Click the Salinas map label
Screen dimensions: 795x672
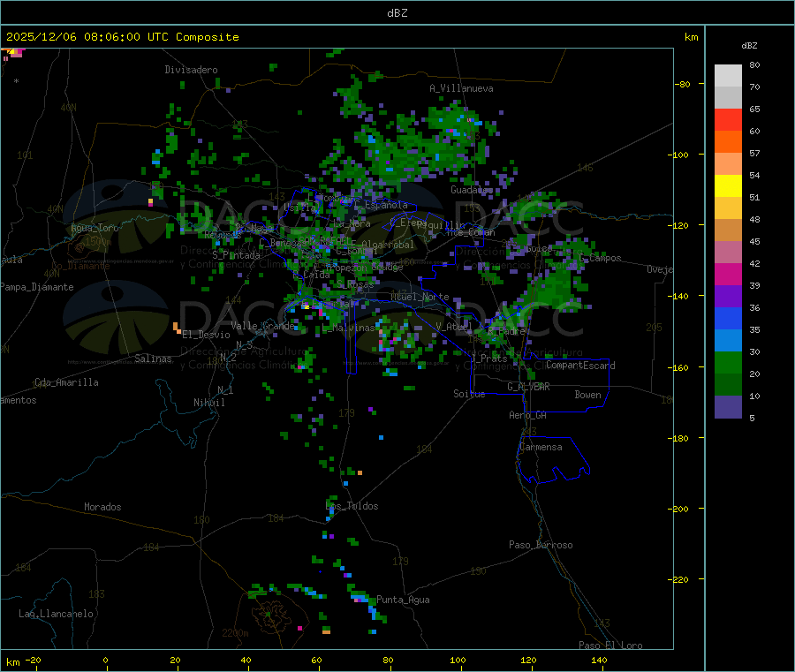pyautogui.click(x=153, y=359)
